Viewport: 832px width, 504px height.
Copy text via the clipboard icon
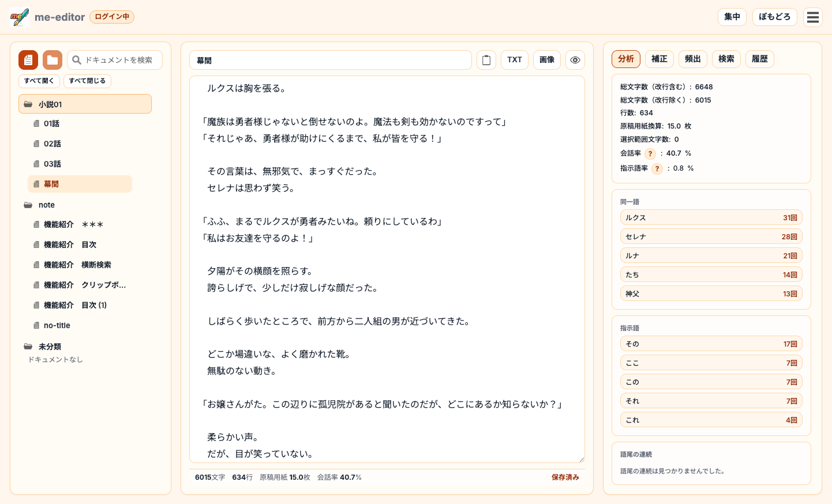click(486, 59)
